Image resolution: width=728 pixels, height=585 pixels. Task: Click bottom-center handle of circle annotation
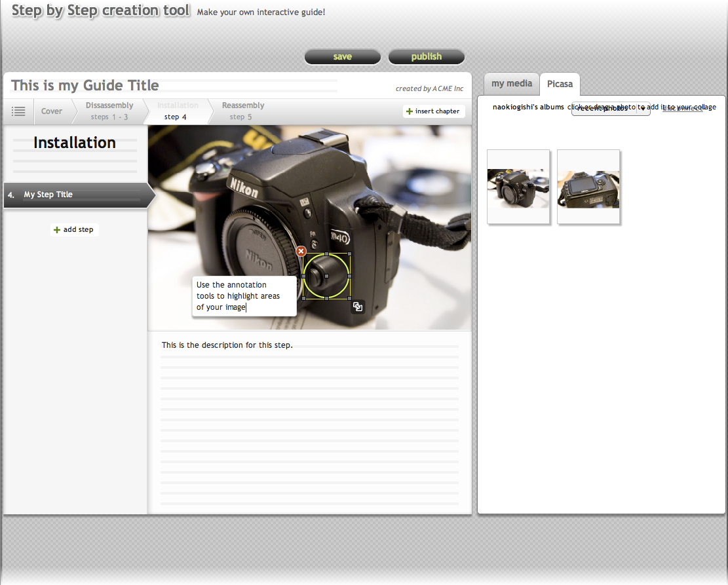click(x=326, y=298)
